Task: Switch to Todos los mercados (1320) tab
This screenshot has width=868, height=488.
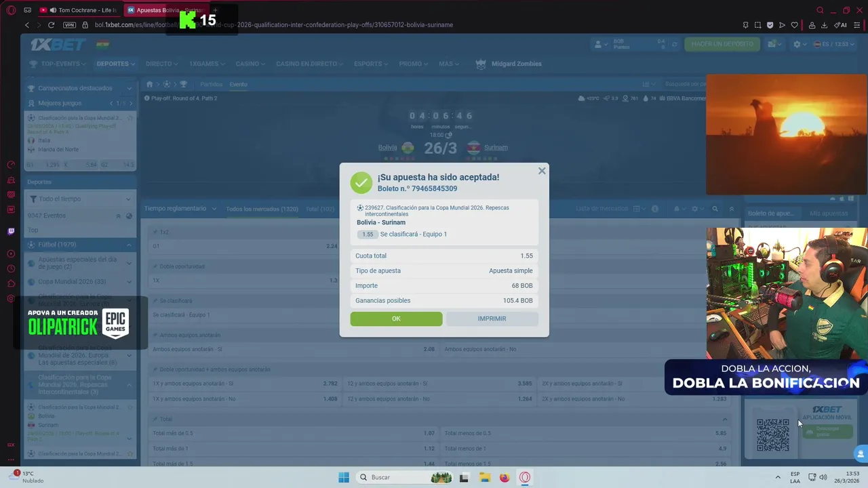Action: tap(262, 209)
